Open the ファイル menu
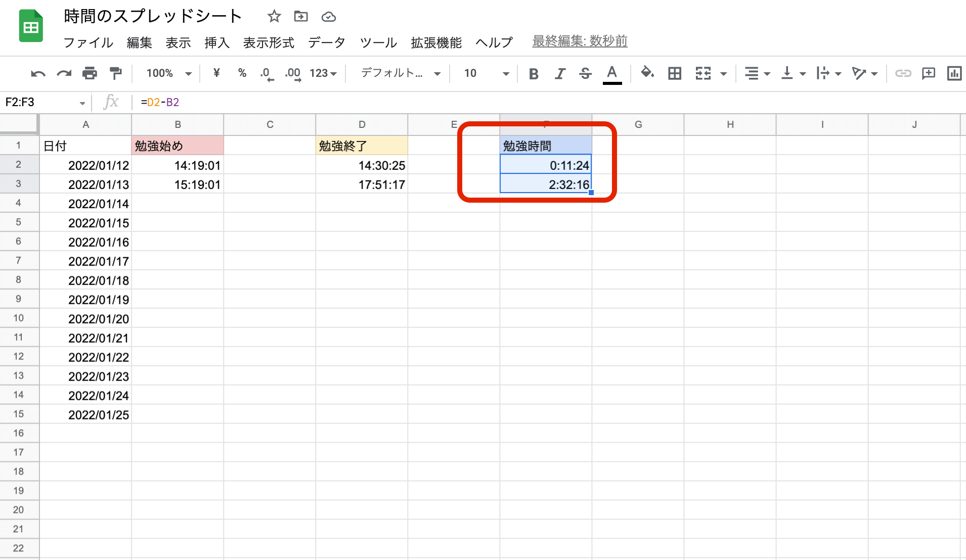966x560 pixels. [x=89, y=42]
